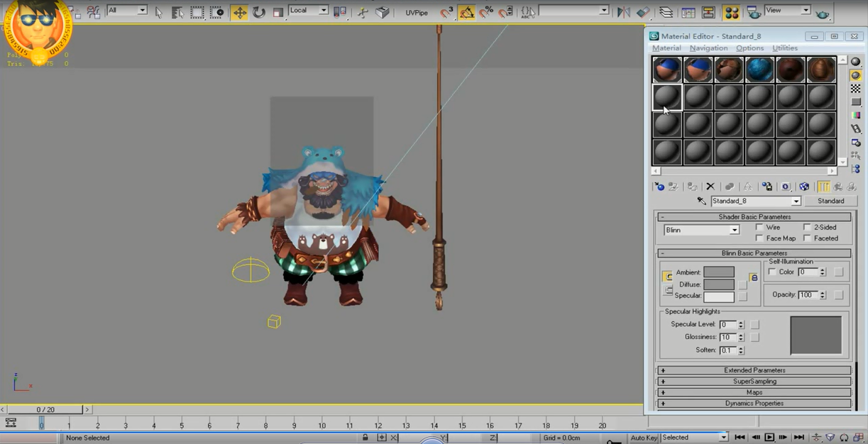Image resolution: width=868 pixels, height=444 pixels.
Task: Go to the start frame button
Action: 740,438
